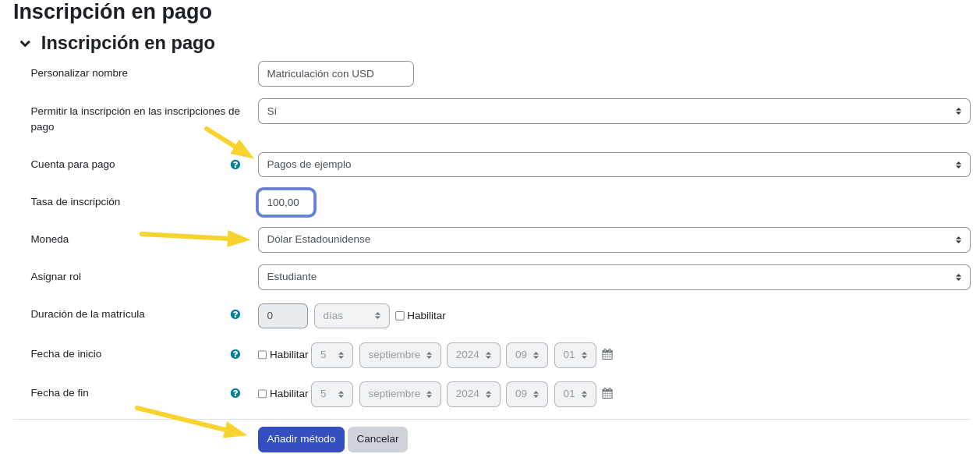Click the Tasa de inscripción amount field
The height and width of the screenshot is (454, 980).
[x=286, y=202]
